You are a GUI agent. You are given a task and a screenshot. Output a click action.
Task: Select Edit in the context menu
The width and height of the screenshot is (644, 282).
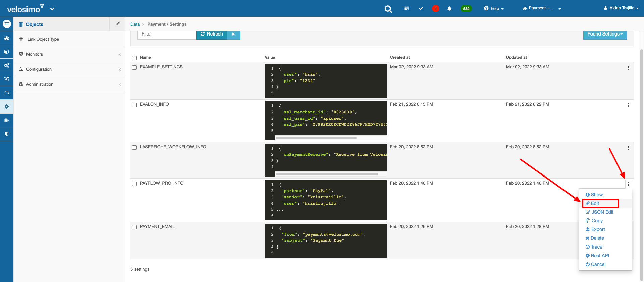coord(592,203)
